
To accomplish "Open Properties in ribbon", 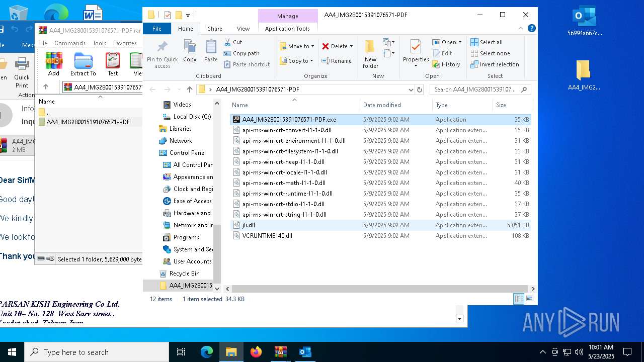I will (x=416, y=52).
